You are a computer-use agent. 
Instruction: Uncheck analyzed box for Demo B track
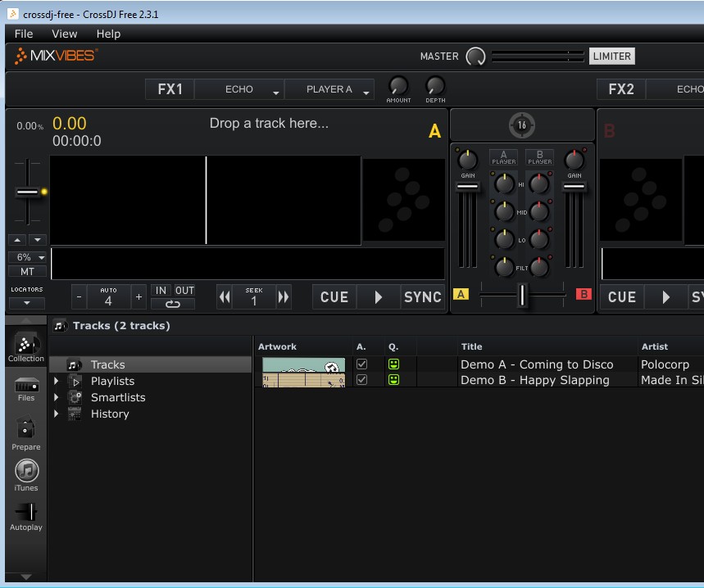click(361, 380)
